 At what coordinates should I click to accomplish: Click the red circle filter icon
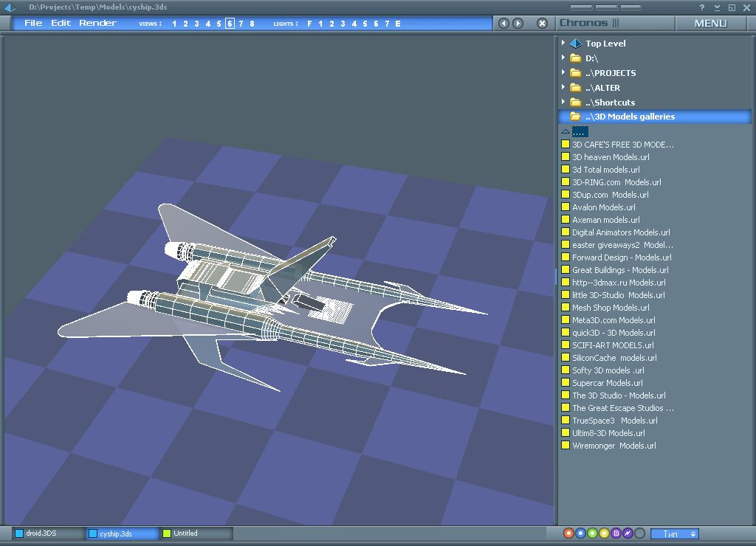click(x=568, y=533)
